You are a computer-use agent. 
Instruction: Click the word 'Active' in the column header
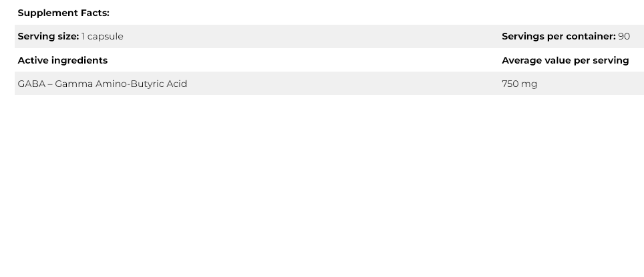33,60
